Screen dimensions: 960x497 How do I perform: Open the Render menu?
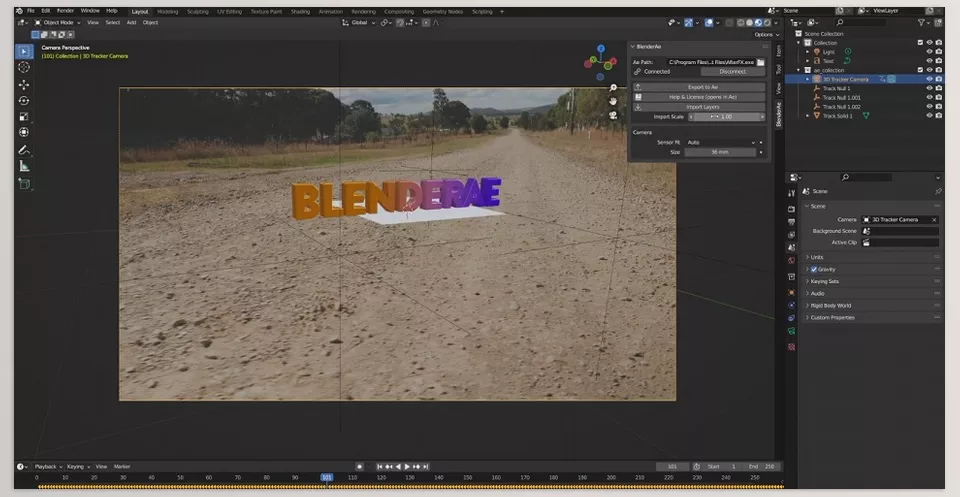point(66,11)
